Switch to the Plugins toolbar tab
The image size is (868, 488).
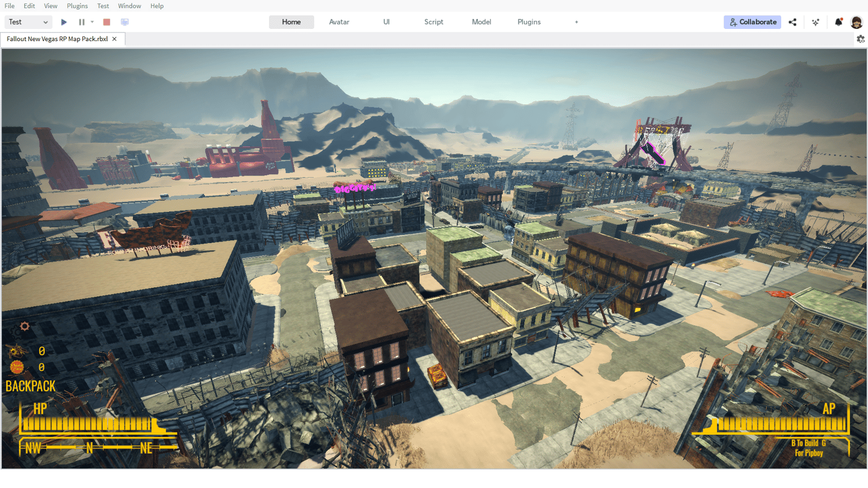(529, 22)
